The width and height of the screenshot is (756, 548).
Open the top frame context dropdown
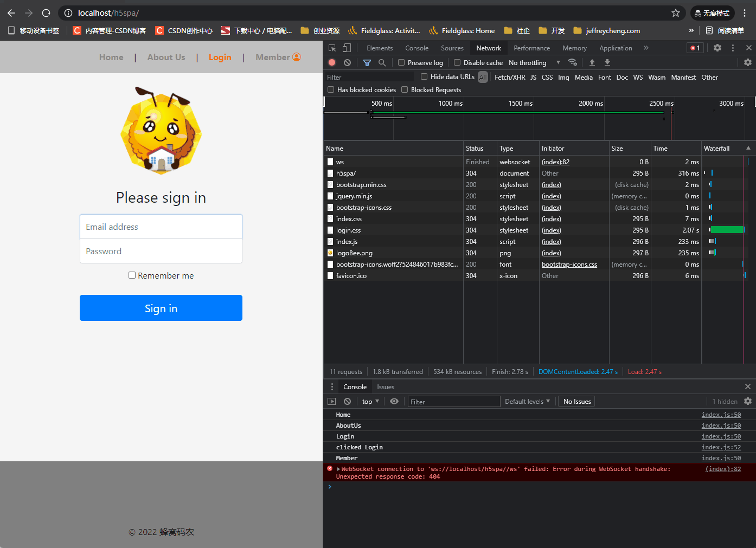pyautogui.click(x=370, y=401)
